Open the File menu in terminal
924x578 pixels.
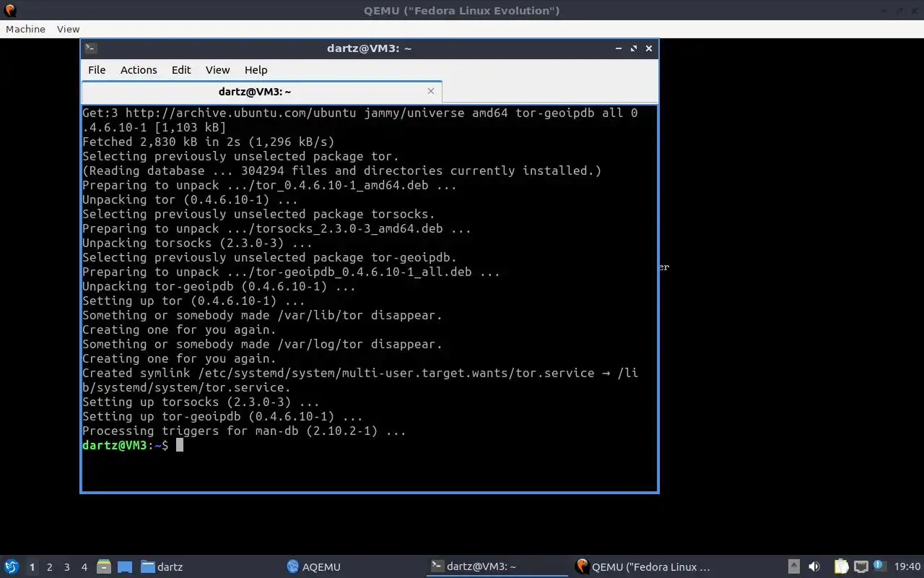click(97, 70)
